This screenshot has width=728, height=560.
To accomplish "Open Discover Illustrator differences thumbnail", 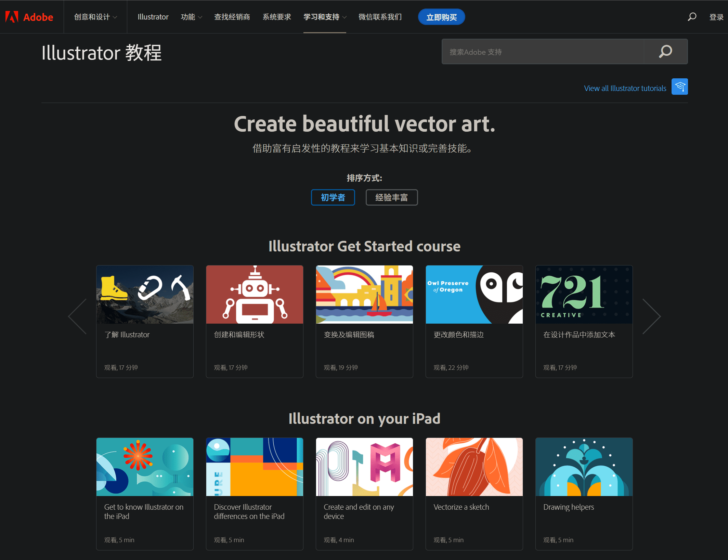I will click(255, 467).
